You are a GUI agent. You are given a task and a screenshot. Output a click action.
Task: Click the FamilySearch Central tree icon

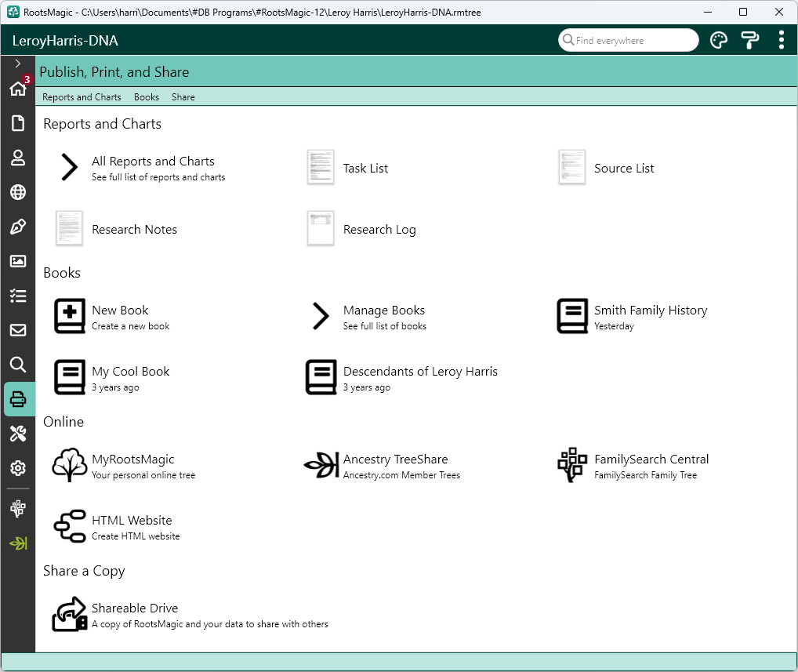click(x=572, y=465)
